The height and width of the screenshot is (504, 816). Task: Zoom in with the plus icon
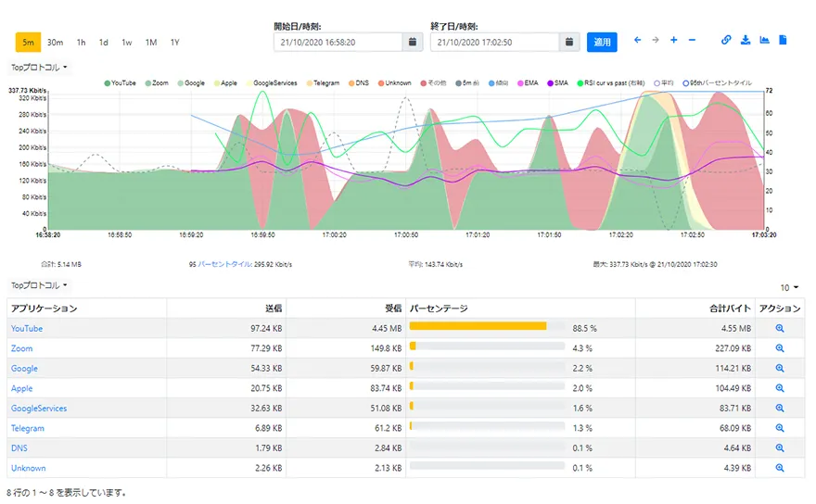pos(674,40)
